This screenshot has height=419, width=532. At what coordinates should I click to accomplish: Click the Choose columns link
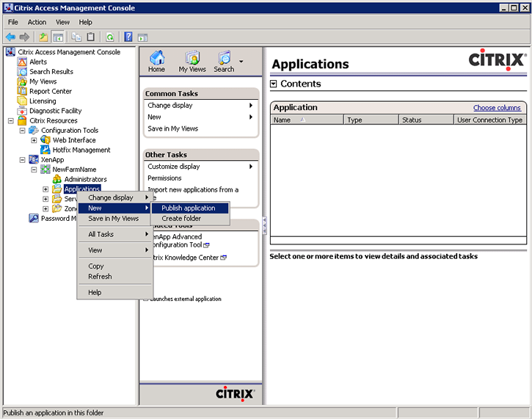[497, 108]
